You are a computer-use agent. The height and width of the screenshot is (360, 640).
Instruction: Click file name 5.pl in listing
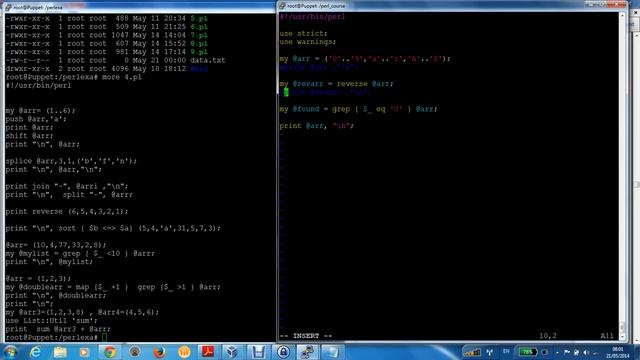pyautogui.click(x=199, y=18)
